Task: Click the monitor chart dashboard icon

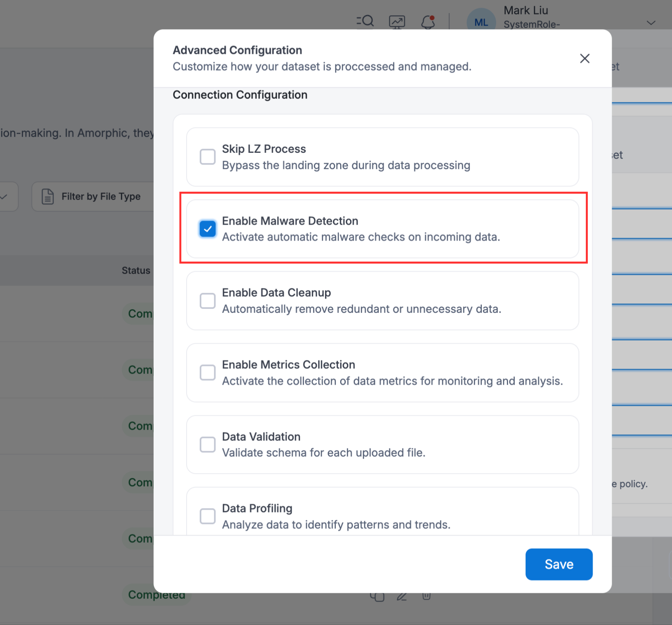Action: click(x=397, y=22)
